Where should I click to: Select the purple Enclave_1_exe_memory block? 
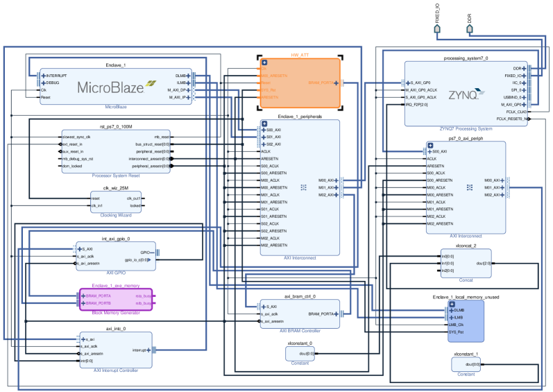click(116, 300)
